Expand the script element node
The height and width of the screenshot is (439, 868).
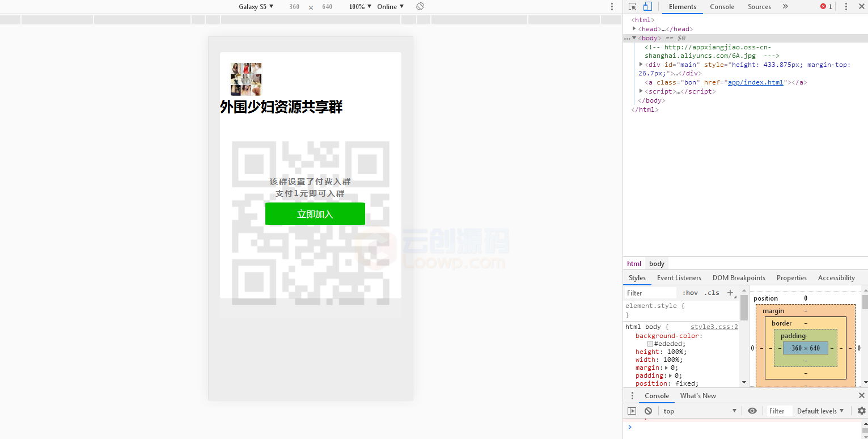point(641,91)
